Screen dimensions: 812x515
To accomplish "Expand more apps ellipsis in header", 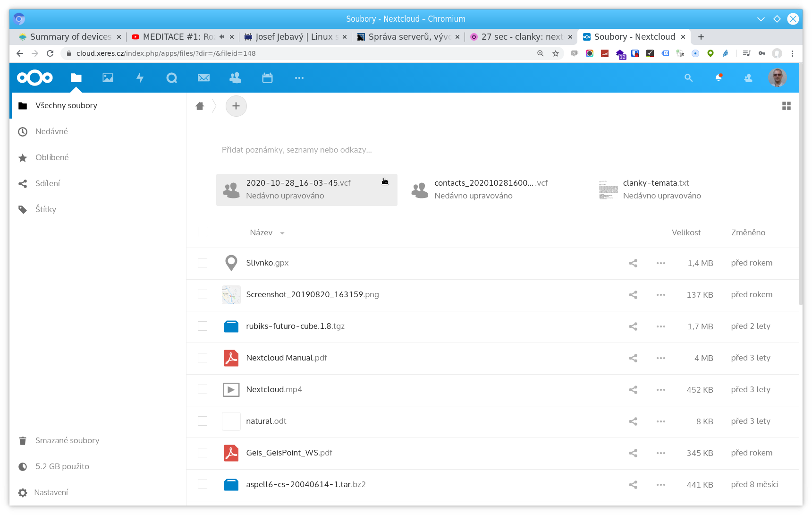I will (299, 78).
